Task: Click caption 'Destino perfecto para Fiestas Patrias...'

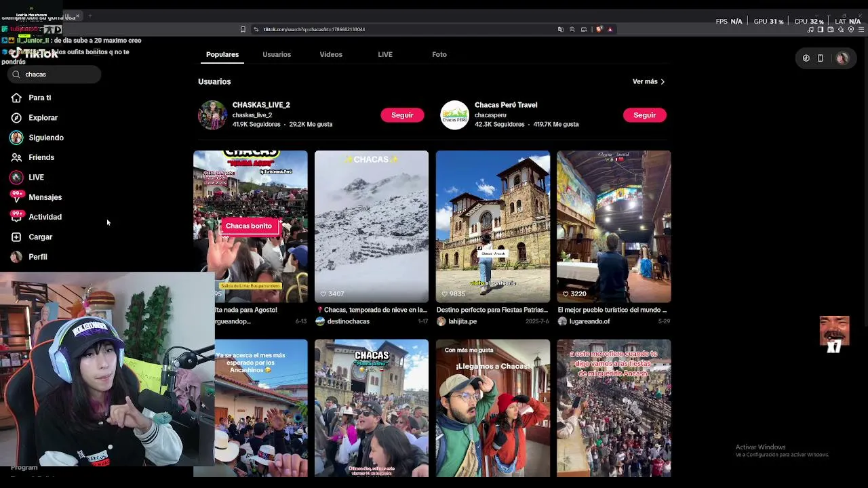Action: (x=492, y=310)
